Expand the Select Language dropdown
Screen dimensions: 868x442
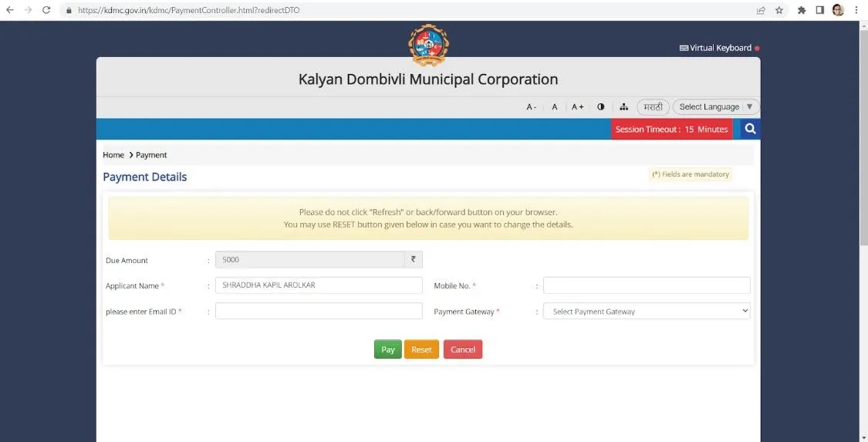click(x=715, y=107)
